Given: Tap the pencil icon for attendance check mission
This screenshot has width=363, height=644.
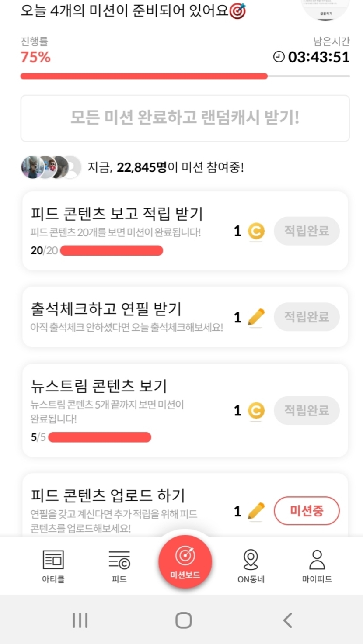Looking at the screenshot, I should tap(256, 317).
